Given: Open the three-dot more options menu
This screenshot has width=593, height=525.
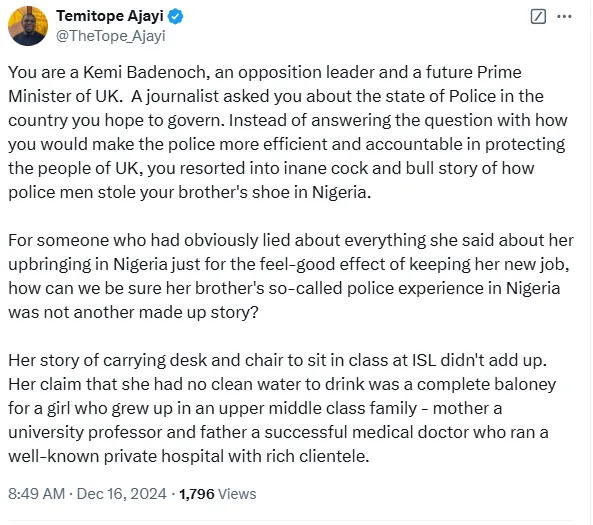Looking at the screenshot, I should click(x=564, y=17).
